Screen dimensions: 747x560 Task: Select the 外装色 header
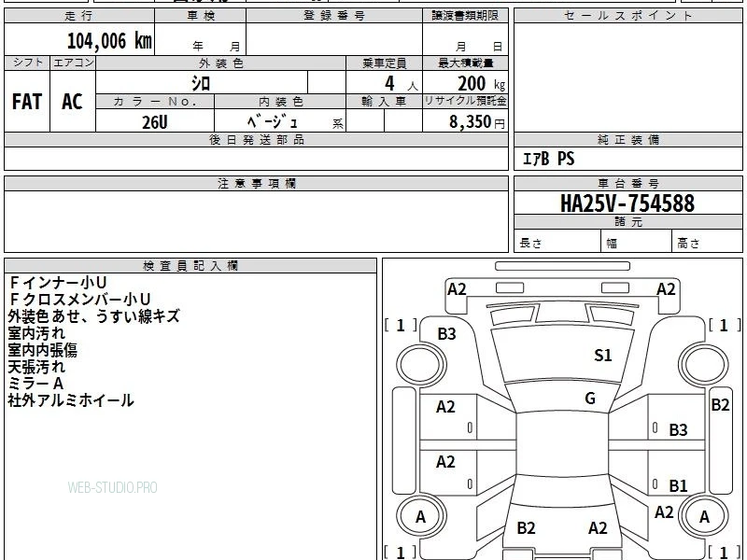221,63
